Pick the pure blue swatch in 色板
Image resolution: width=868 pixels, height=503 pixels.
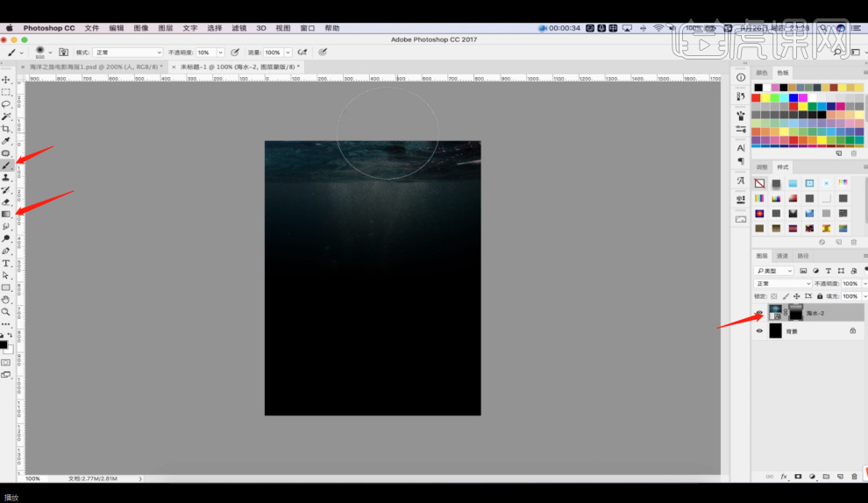(x=793, y=97)
